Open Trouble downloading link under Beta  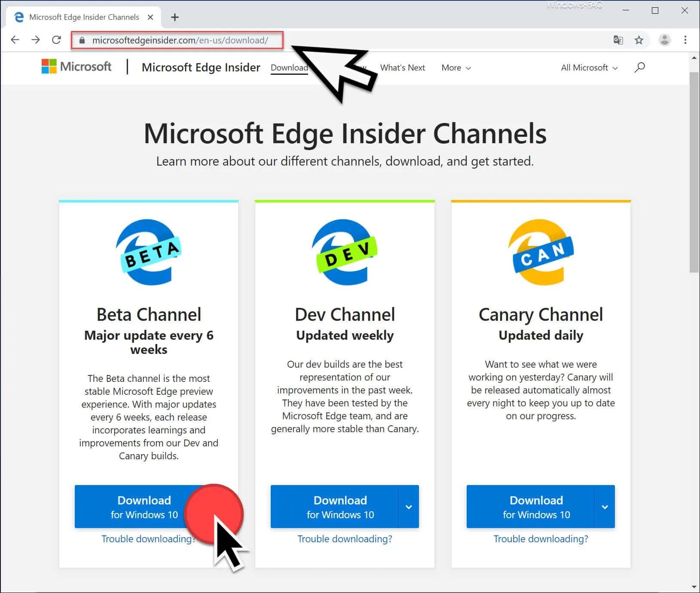pos(148,539)
